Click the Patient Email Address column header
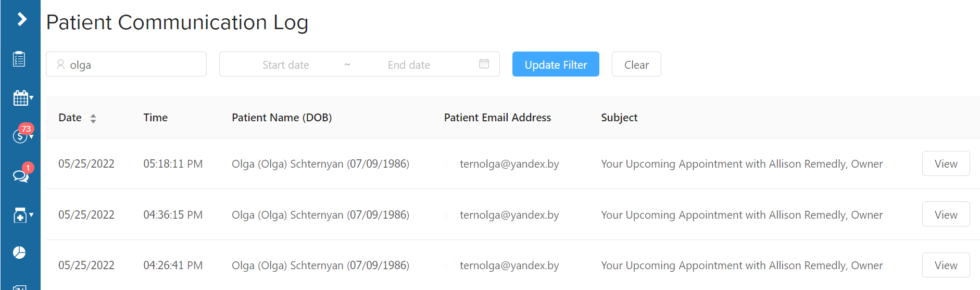The height and width of the screenshot is (290, 980). coord(497,118)
